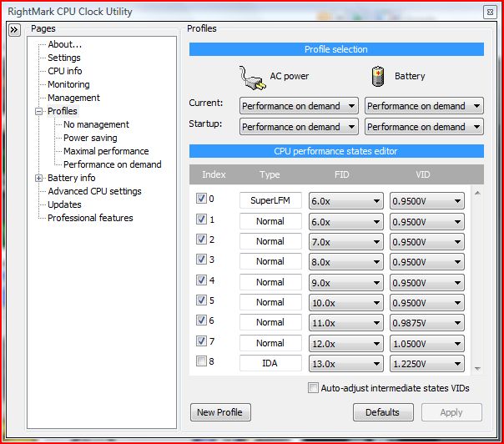Click the Battery icon

(378, 77)
